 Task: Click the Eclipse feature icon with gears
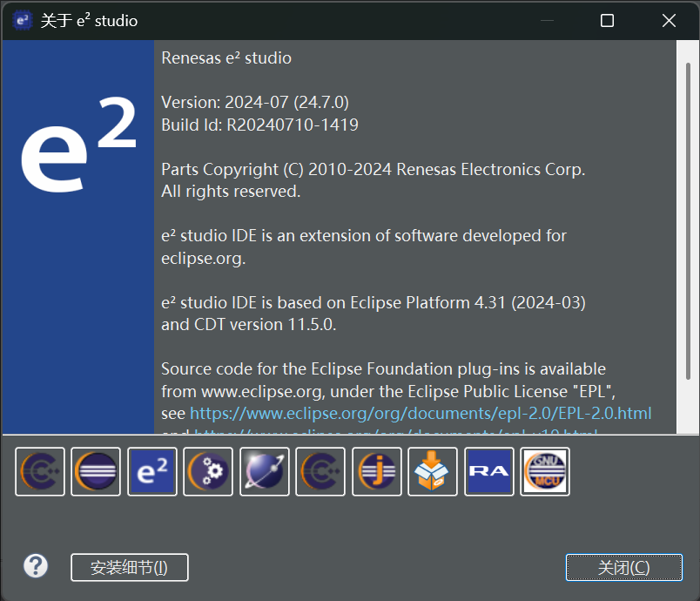(x=208, y=471)
